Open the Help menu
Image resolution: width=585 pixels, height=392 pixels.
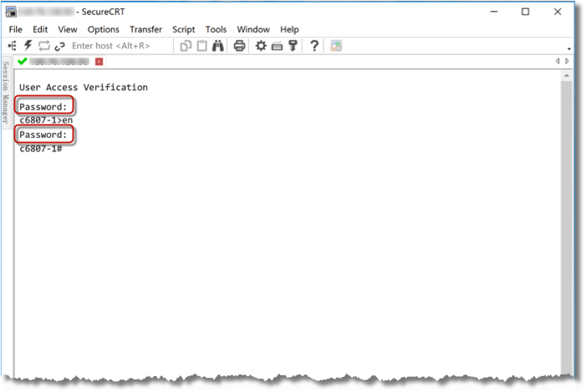click(x=289, y=29)
